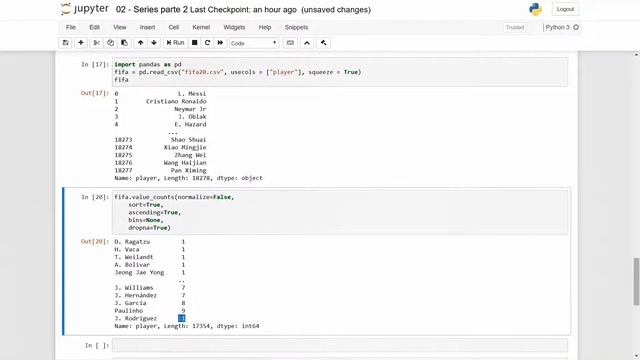Click 'Name: player, Length: 17354' output line
640x360 pixels.
(x=187, y=326)
